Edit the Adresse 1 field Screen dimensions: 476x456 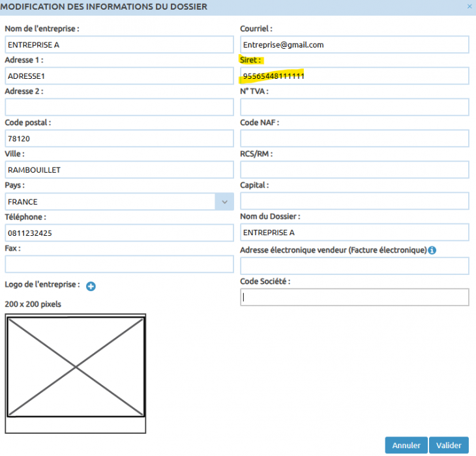coord(119,76)
